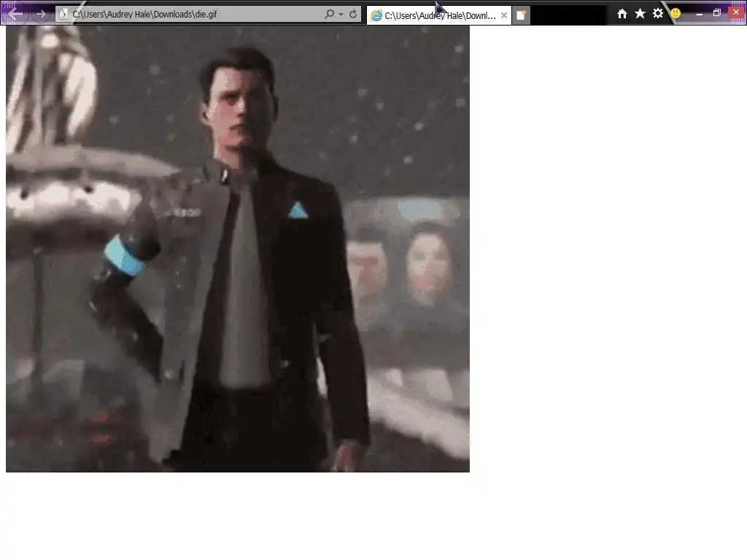Click the die.gif image of the man
747x560 pixels.
coord(238,249)
